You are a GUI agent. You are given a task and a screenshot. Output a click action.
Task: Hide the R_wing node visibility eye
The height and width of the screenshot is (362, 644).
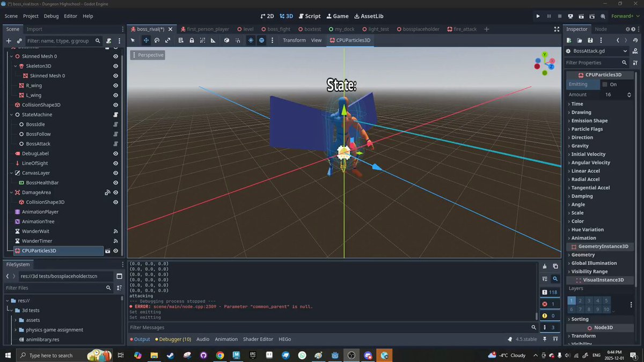click(115, 85)
